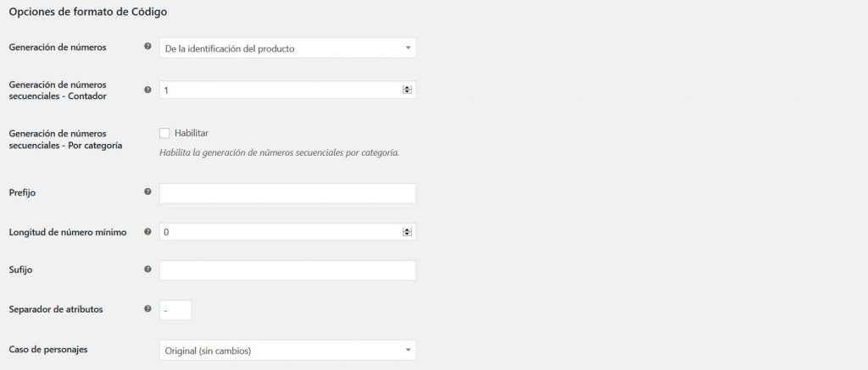Click the 'Generación de números secuenciales - Por categoría' label
The width and height of the screenshot is (868, 370).
click(64, 139)
